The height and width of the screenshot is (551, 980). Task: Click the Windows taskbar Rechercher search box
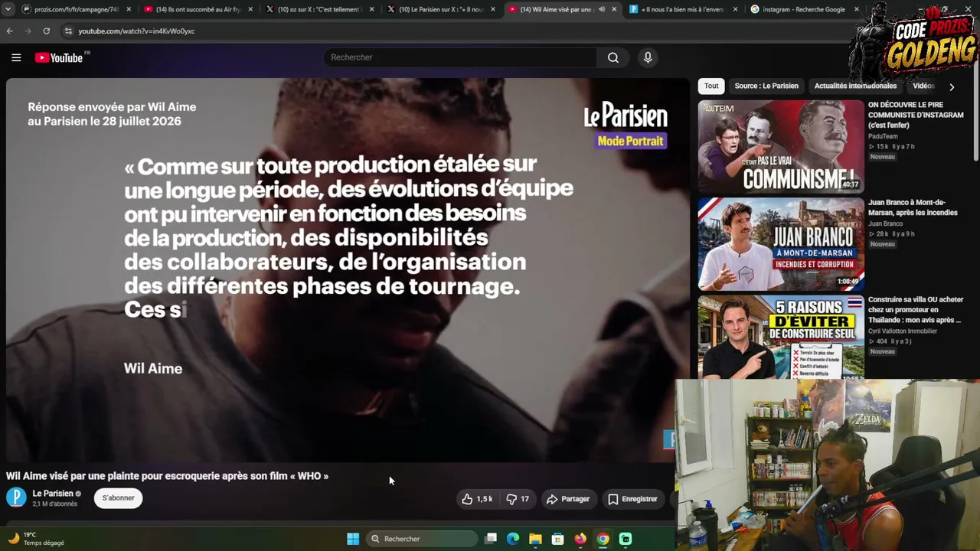click(422, 539)
